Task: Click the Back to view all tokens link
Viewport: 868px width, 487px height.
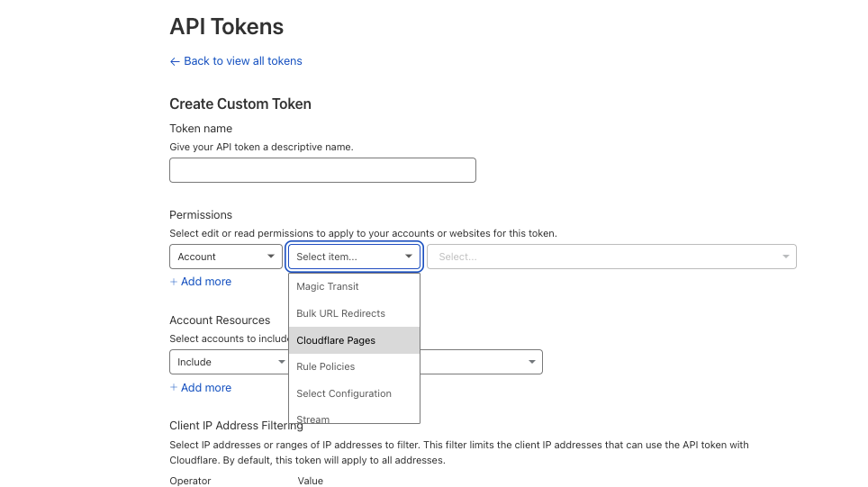Action: (x=242, y=61)
